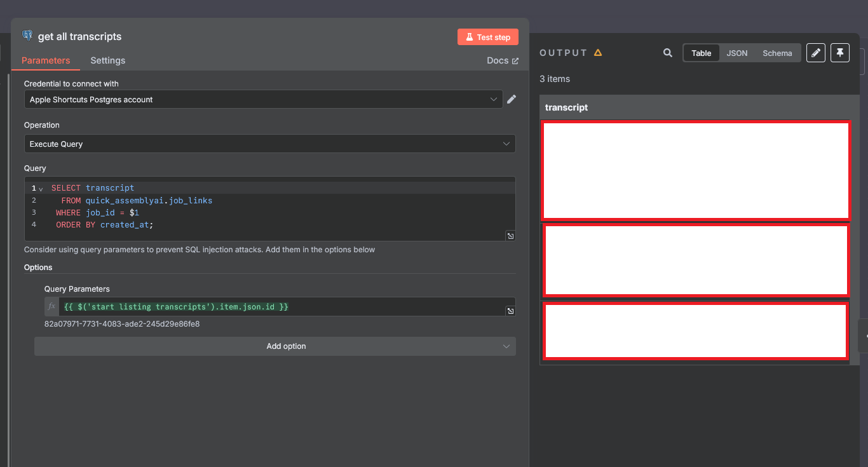Image resolution: width=868 pixels, height=467 pixels.
Task: Expand the Query editor to fullscreen
Action: tap(510, 236)
